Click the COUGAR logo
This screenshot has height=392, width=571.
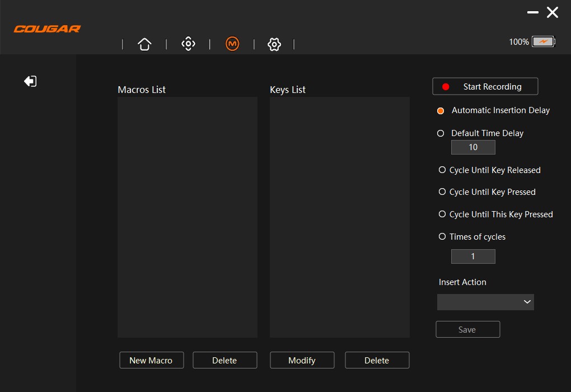pos(48,29)
